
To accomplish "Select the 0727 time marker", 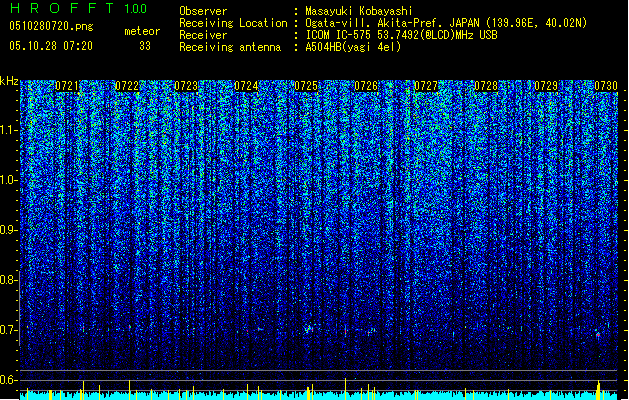I will [x=426, y=86].
